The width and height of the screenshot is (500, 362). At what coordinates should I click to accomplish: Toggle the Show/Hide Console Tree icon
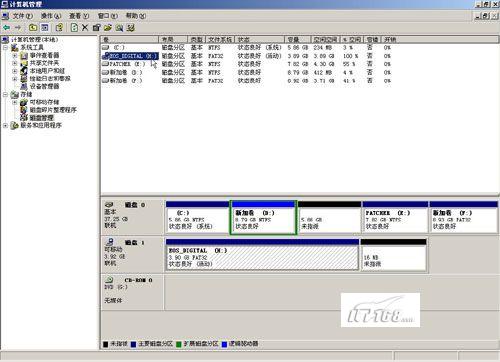click(45, 28)
